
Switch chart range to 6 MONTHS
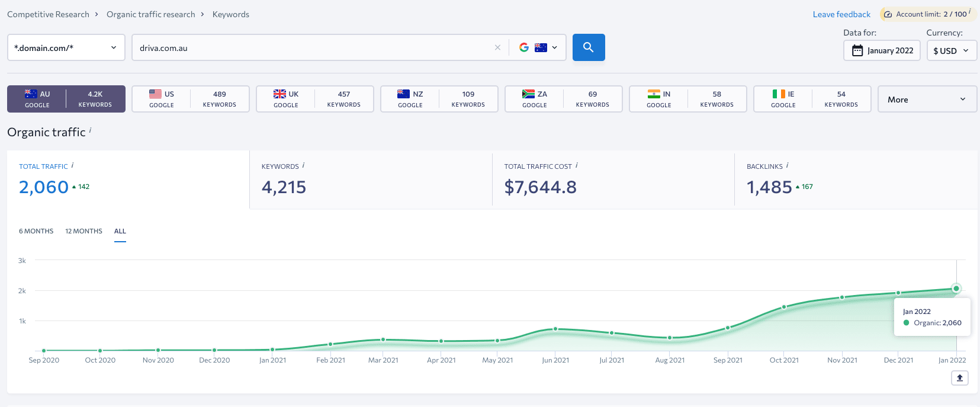pyautogui.click(x=36, y=231)
